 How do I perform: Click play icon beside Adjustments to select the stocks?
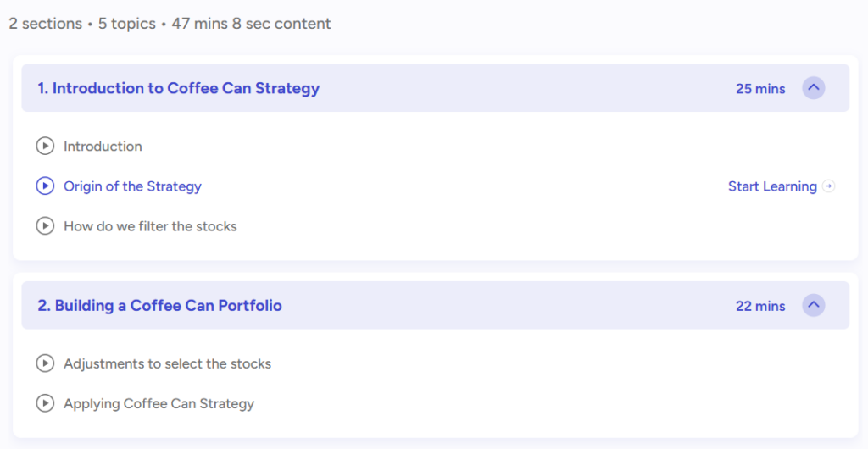click(45, 363)
